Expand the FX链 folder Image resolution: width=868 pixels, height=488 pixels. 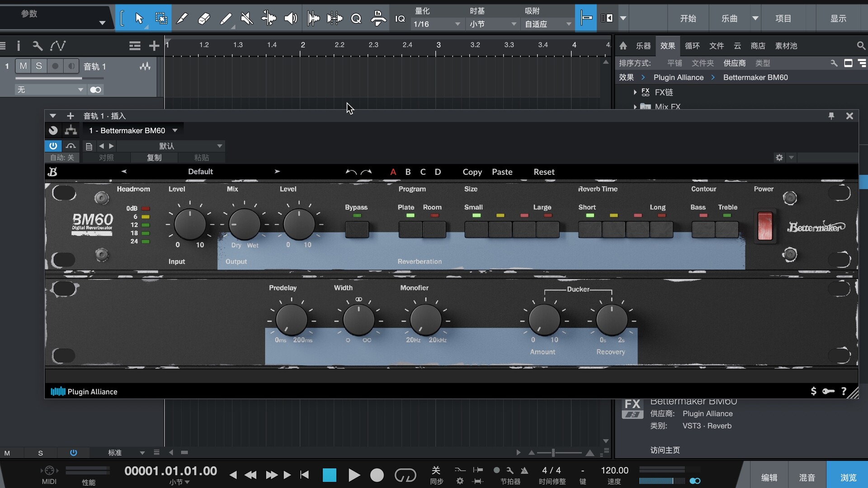(635, 92)
